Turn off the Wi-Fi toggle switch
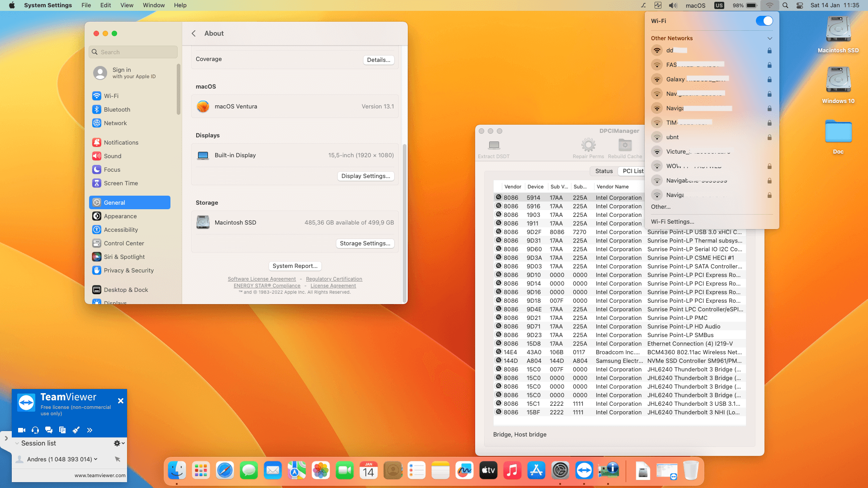Screen dimensions: 868x488 (764, 21)
